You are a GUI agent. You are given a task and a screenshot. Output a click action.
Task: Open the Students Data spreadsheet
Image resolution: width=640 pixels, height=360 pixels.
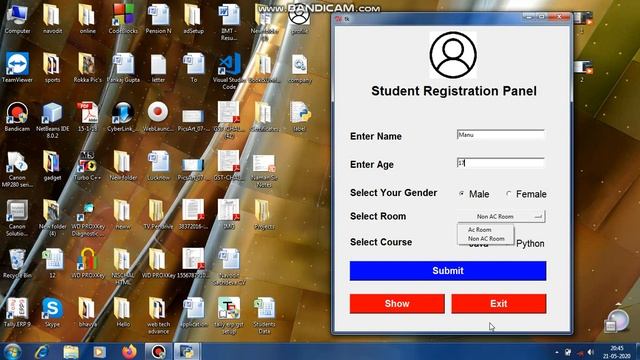tap(264, 316)
